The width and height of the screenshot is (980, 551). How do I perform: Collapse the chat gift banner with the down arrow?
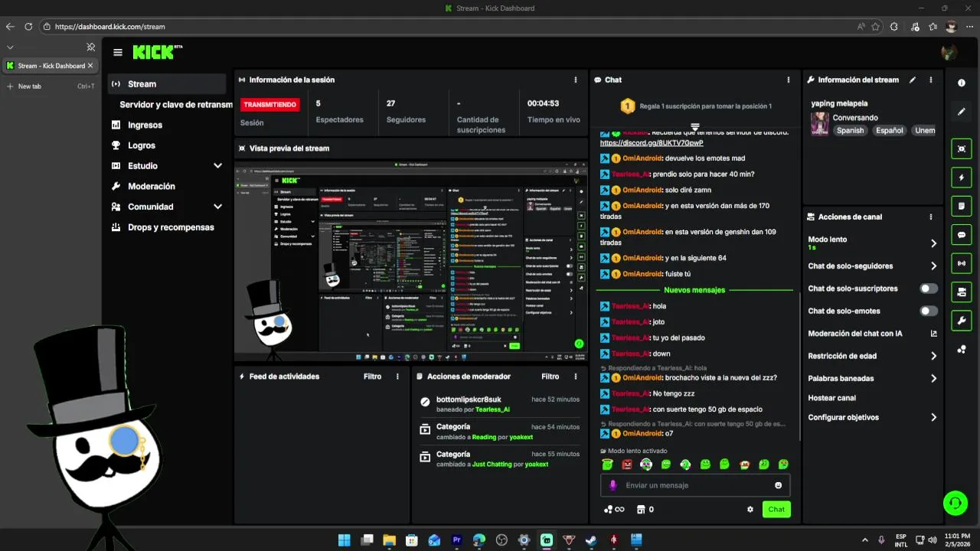pos(695,126)
